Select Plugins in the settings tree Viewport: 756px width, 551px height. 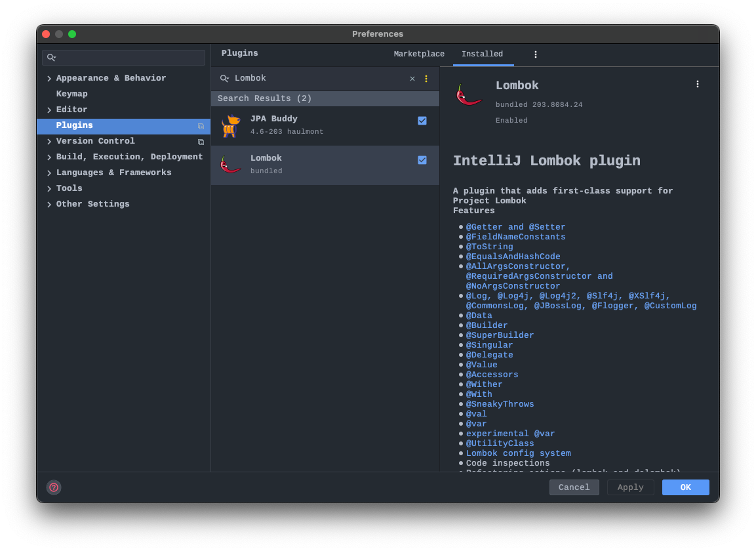click(123, 126)
